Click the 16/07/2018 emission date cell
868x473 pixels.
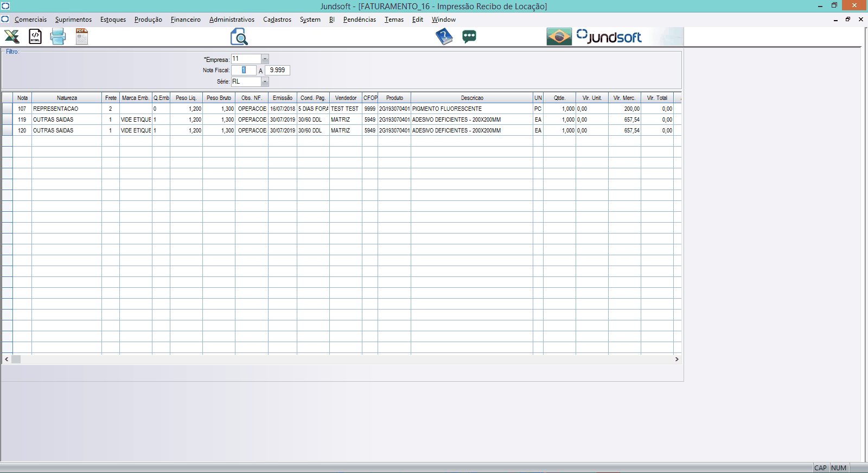point(283,109)
